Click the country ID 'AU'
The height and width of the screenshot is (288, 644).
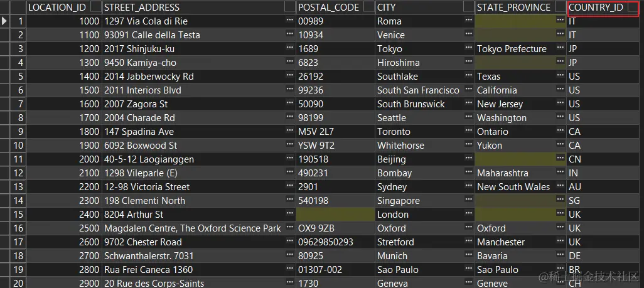click(575, 187)
